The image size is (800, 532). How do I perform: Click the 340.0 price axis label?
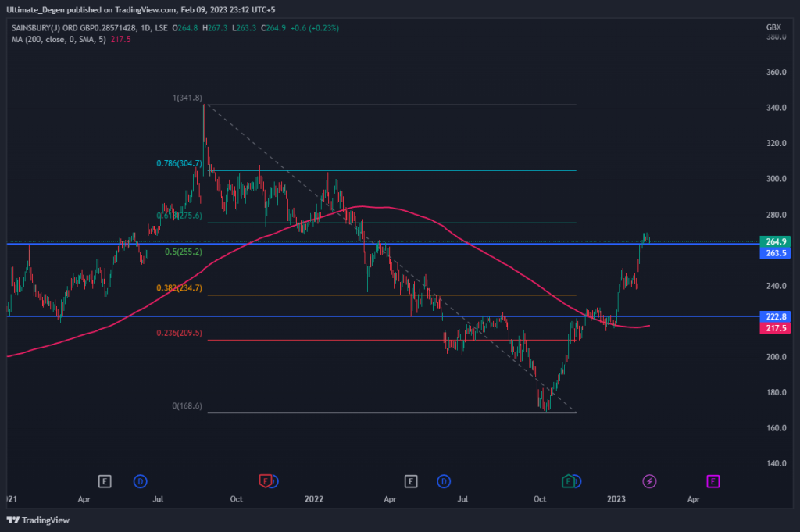[x=776, y=108]
